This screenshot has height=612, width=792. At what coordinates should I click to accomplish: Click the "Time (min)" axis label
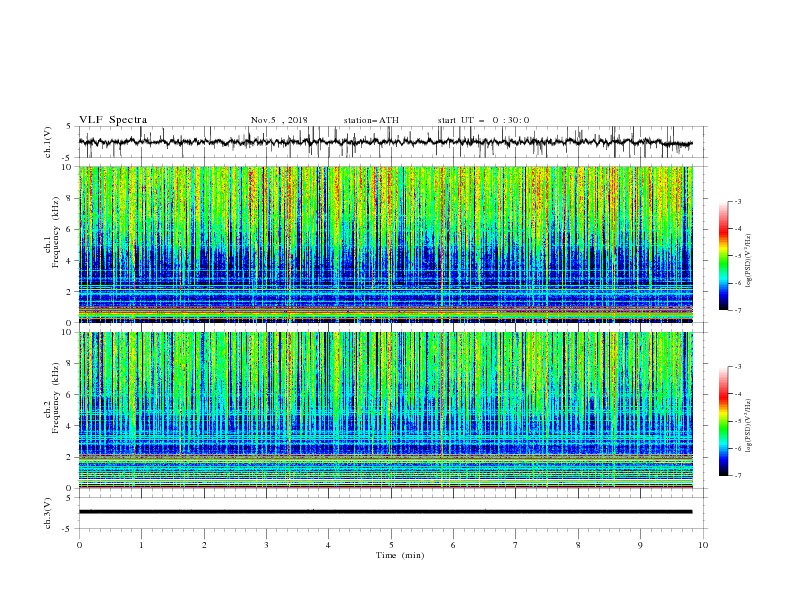(400, 555)
